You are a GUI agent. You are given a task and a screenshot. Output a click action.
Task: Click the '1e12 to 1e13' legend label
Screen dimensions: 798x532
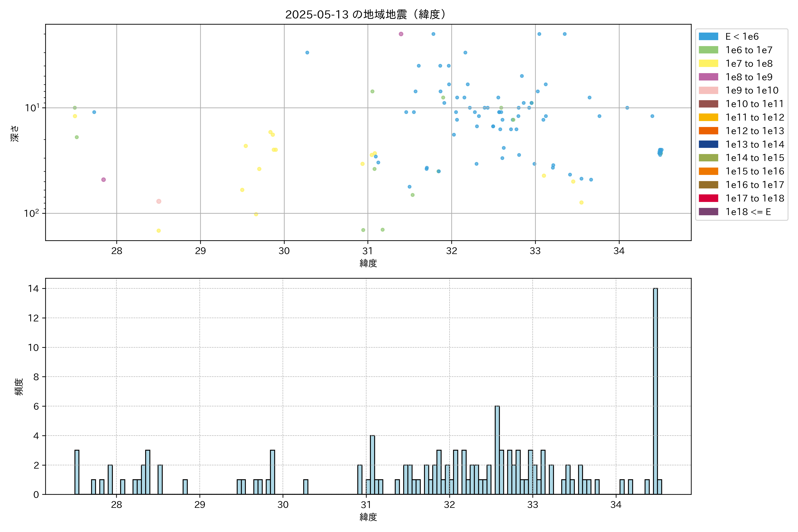[x=755, y=131]
